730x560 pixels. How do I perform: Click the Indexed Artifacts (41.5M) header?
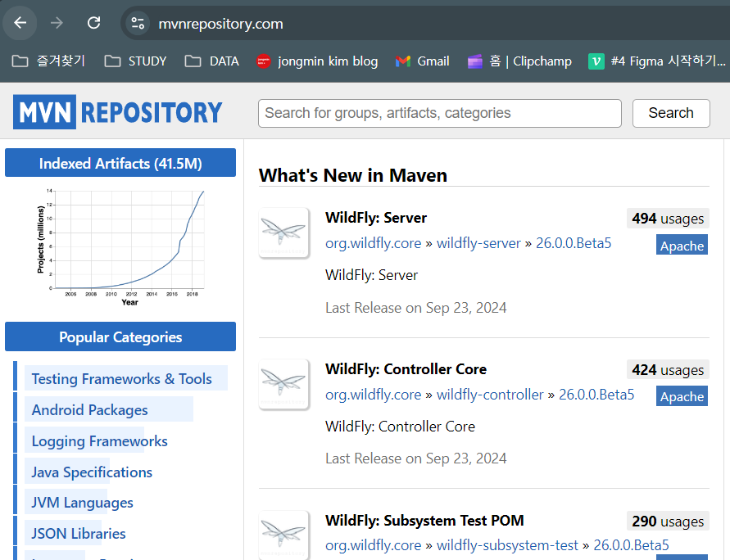point(120,163)
